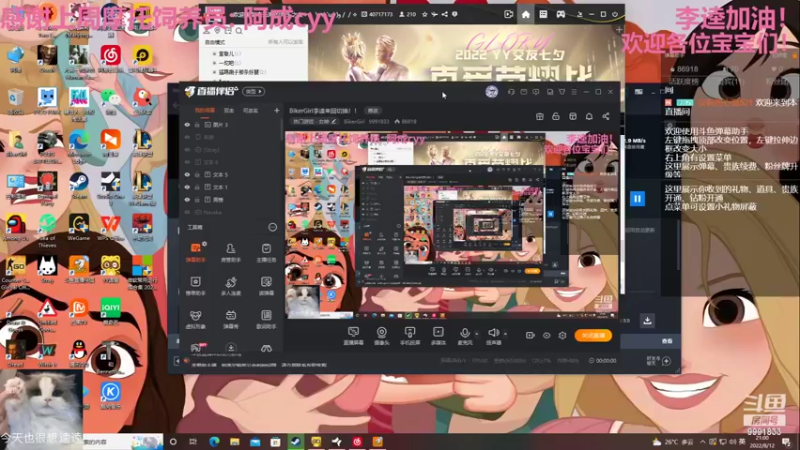Open File Explorer from the taskbar

(x=234, y=441)
